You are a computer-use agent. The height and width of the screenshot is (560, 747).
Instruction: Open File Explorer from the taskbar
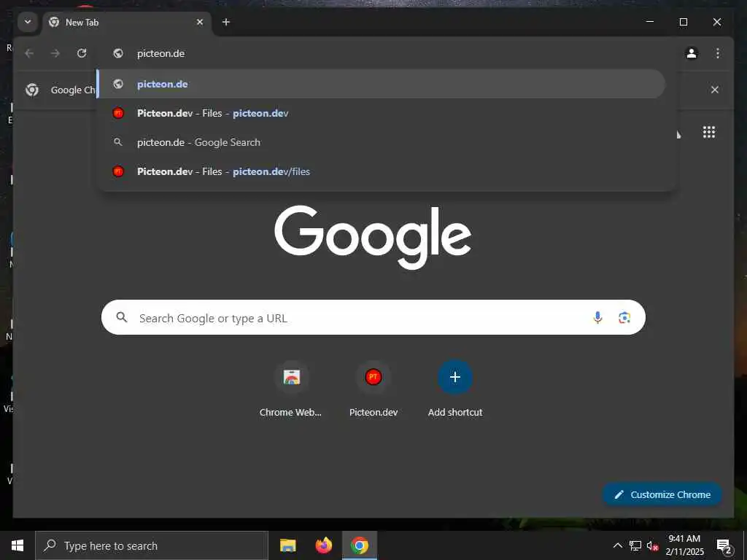[287, 545]
